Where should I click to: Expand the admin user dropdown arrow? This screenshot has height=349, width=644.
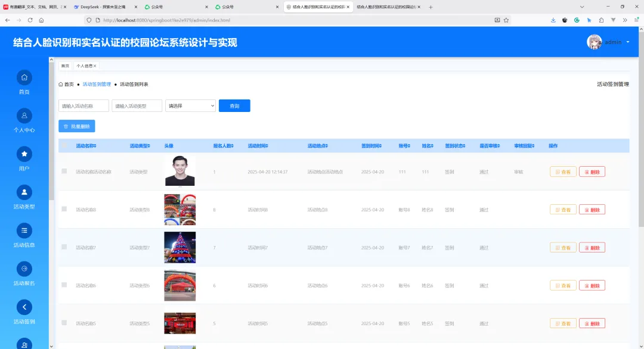tap(627, 42)
